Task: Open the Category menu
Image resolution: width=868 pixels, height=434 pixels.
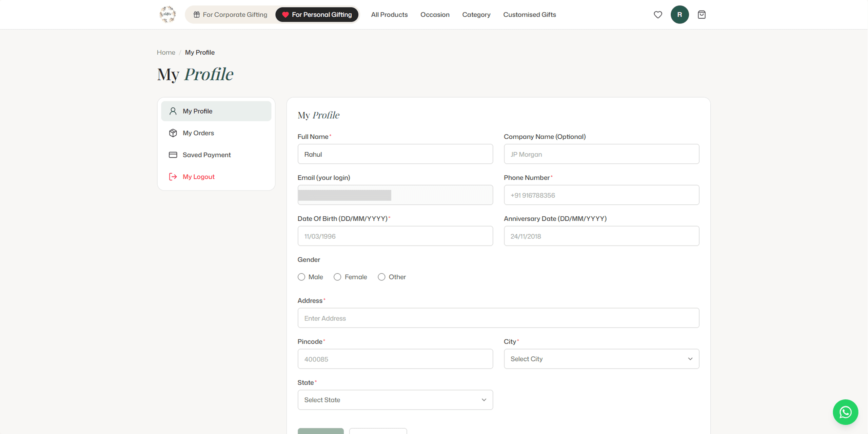Action: [476, 15]
